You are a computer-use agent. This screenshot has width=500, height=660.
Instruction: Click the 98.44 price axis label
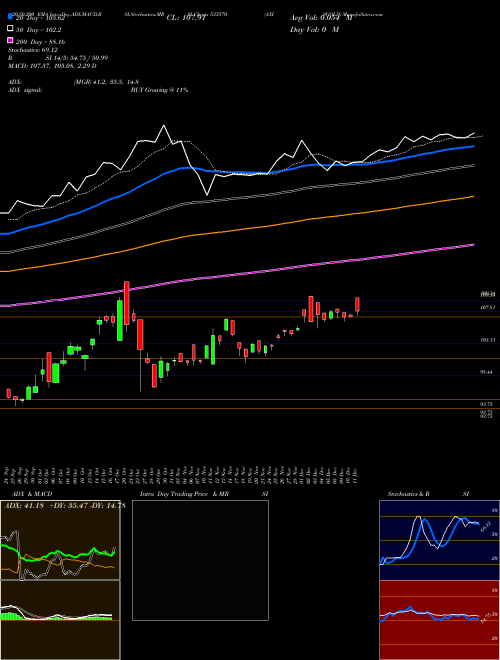487,372
